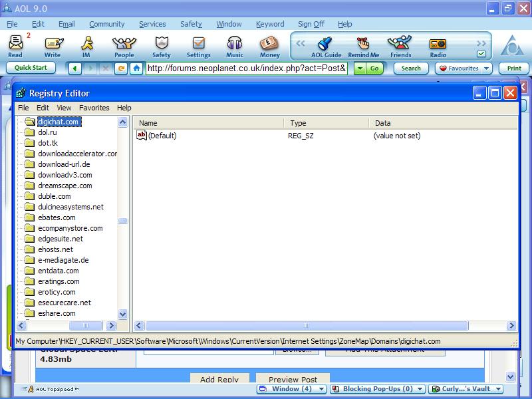Screen dimensions: 532x399
Task: Open the AOL Community menu
Action: pyautogui.click(x=107, y=24)
